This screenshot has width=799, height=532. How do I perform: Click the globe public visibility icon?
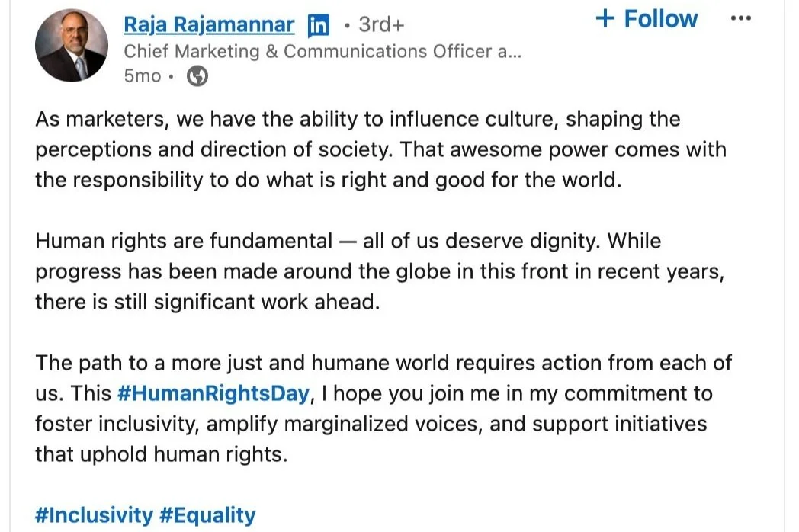click(197, 76)
